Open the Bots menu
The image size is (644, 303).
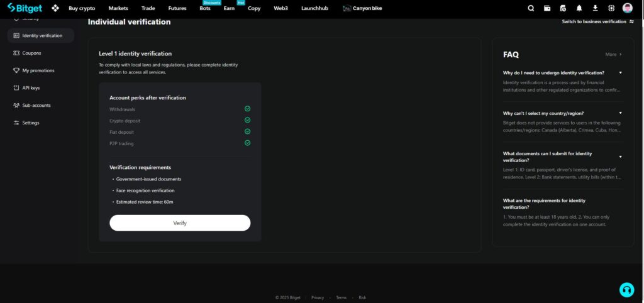[205, 8]
